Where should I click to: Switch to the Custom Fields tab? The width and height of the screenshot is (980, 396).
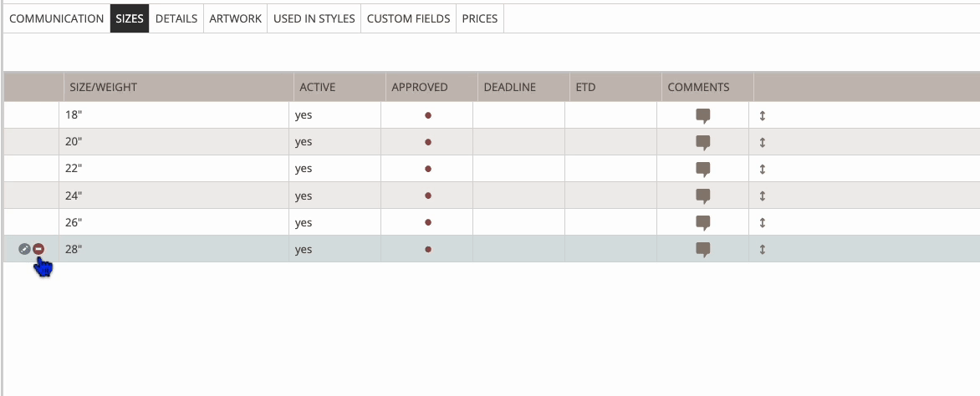pos(408,18)
